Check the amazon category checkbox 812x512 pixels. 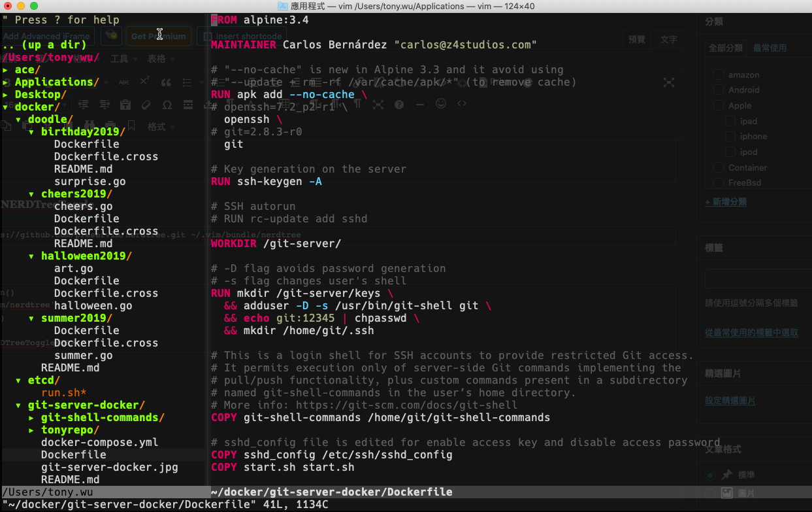(x=719, y=75)
